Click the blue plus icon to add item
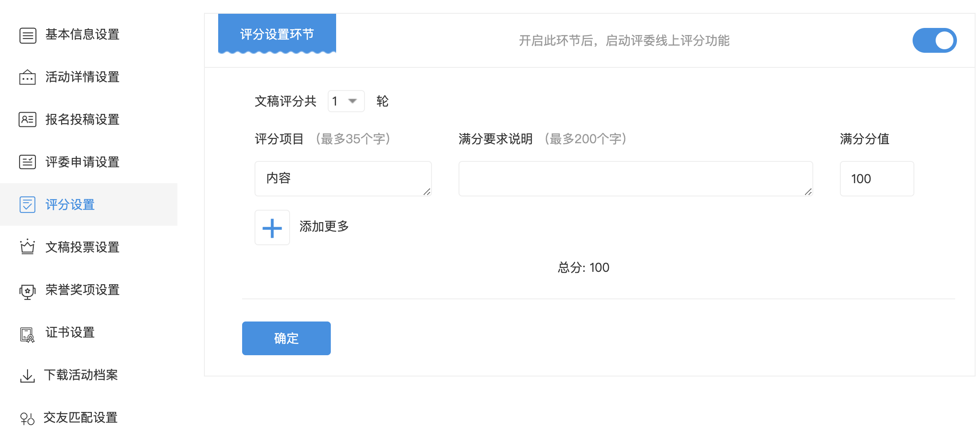 272,228
